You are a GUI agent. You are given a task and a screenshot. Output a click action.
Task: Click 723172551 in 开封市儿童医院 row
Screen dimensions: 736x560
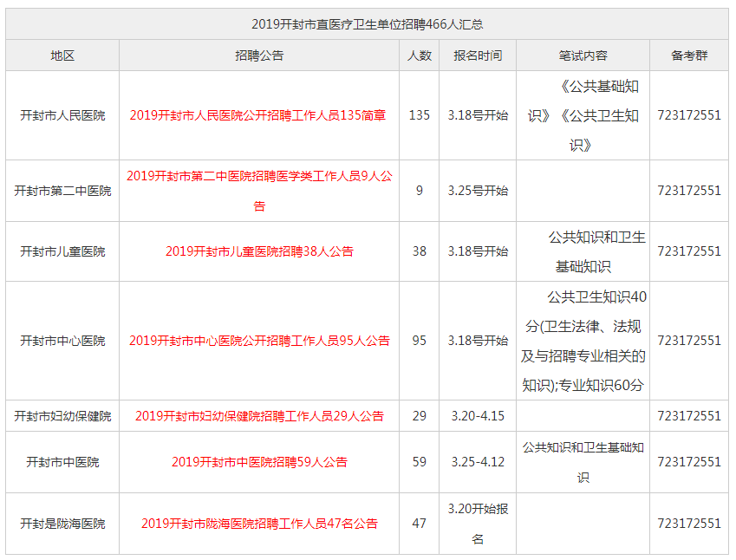[x=689, y=251]
